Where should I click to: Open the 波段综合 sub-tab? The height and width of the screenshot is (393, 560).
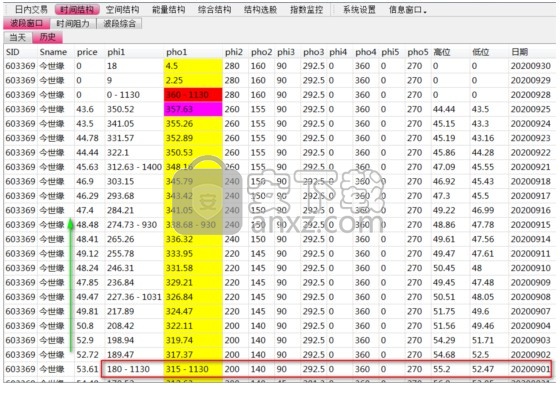[x=120, y=24]
